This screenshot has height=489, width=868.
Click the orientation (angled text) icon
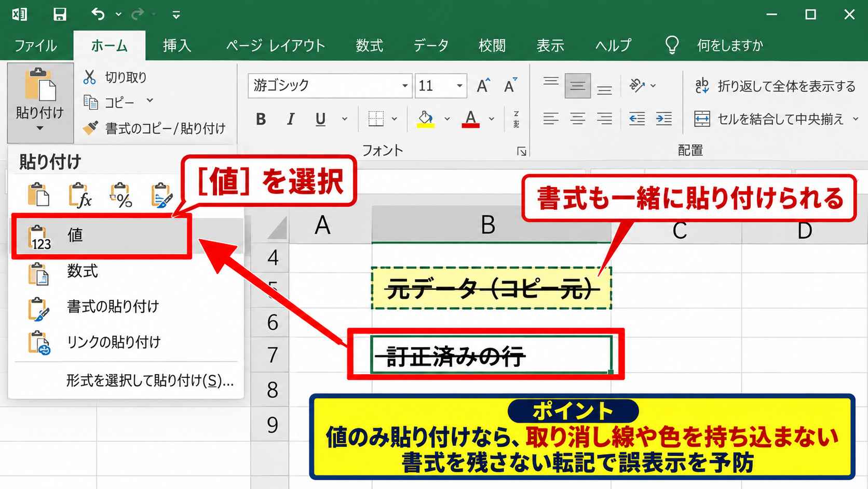click(x=637, y=85)
